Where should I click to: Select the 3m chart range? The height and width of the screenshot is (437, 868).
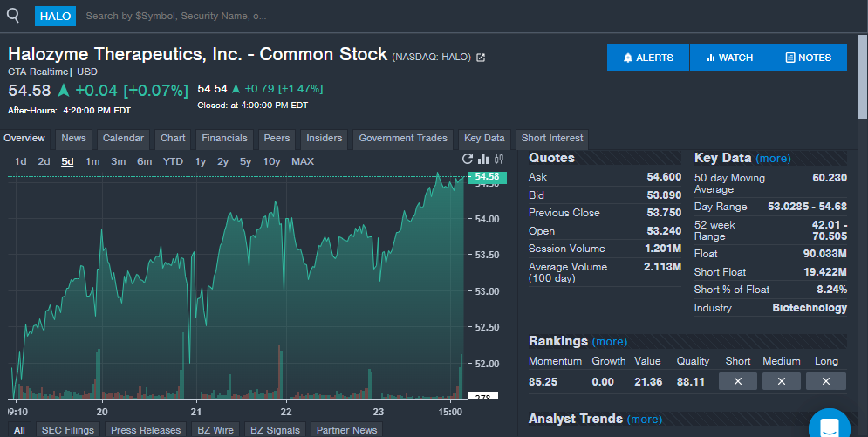coord(118,161)
